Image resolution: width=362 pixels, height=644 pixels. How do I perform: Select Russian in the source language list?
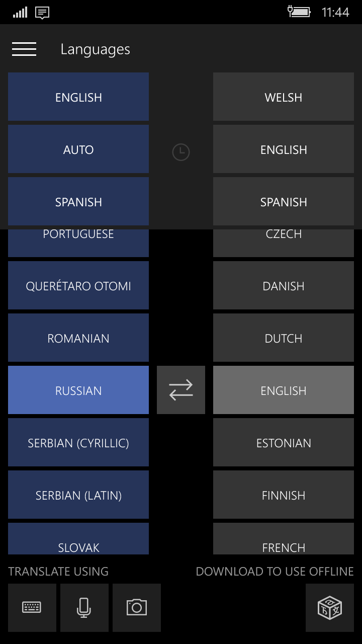click(78, 390)
